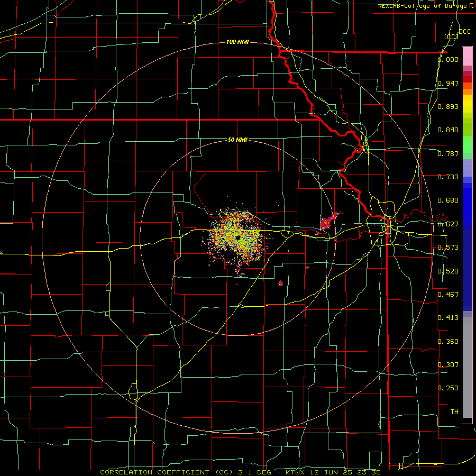Viewport: 476px width, 476px height.
Task: Click the 0.947 scale value
Action: 448,83
